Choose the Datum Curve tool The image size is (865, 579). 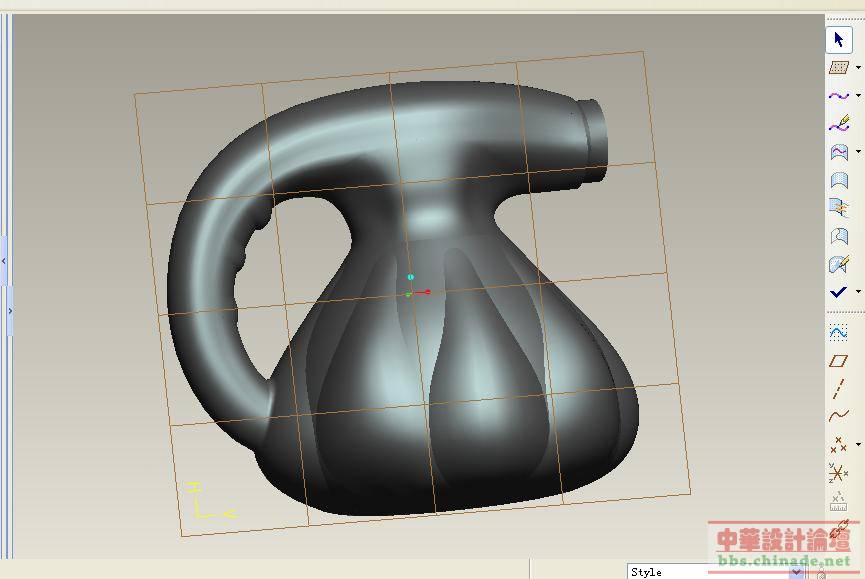[x=838, y=416]
